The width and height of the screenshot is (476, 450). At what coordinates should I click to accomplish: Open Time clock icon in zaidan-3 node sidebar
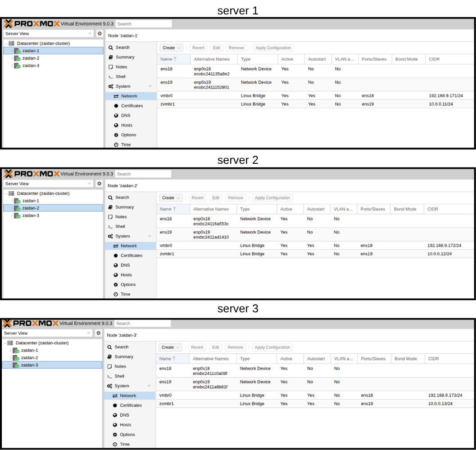115,444
